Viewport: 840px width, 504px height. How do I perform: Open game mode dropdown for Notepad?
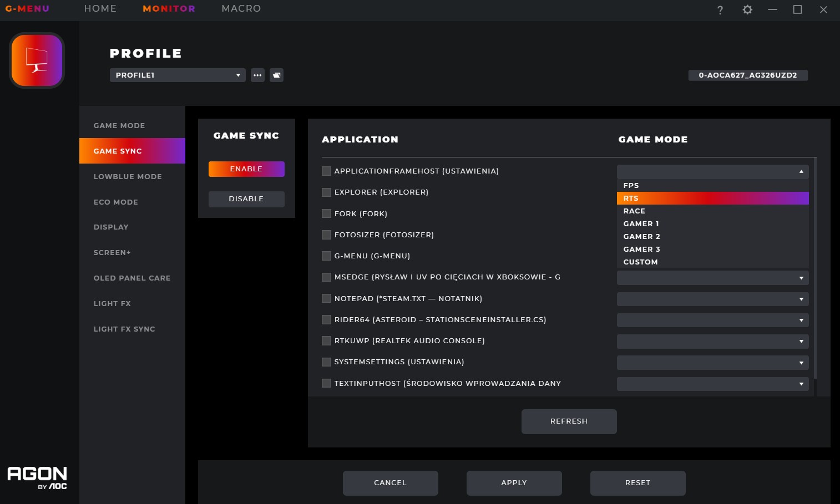coord(712,299)
